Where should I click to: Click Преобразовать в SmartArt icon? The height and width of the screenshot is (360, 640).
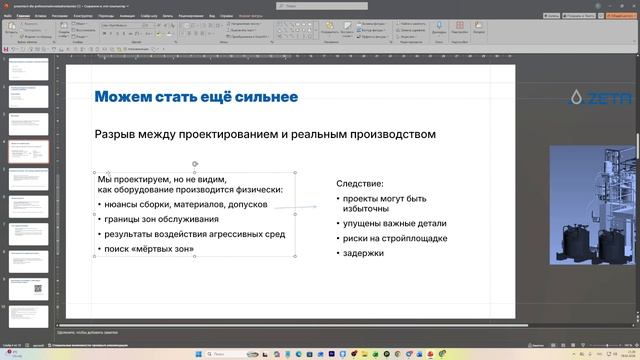click(x=247, y=36)
